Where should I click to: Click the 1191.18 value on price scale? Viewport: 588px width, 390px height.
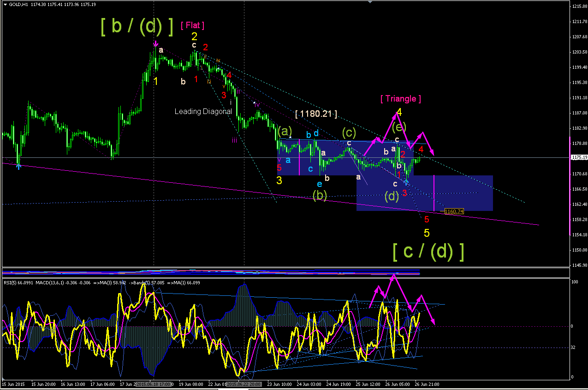(x=579, y=98)
